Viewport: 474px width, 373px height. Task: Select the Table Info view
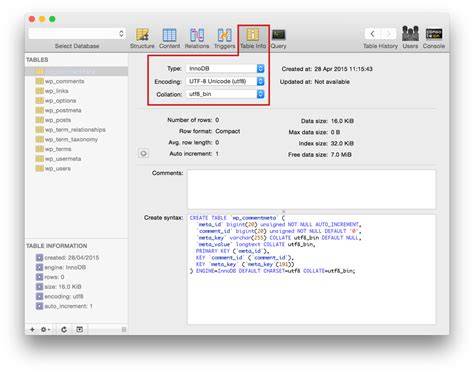(x=253, y=38)
